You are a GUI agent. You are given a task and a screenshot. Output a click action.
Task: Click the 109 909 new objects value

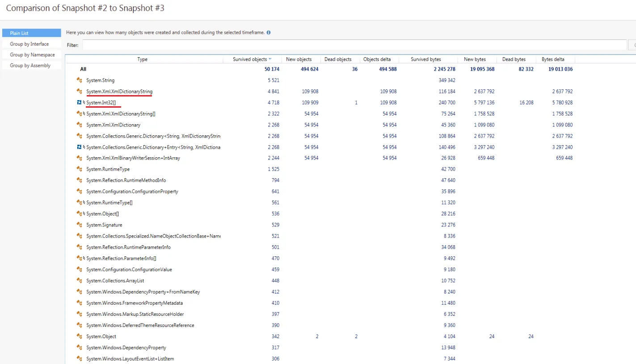[310, 103]
